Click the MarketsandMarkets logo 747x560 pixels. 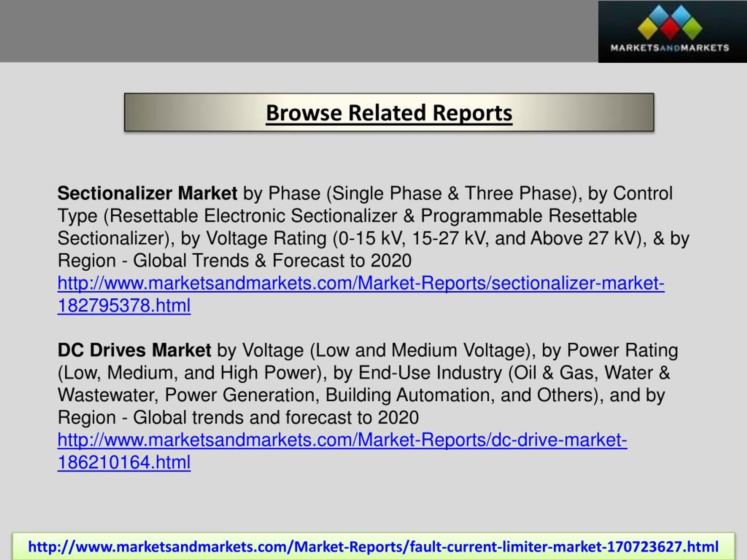point(672,32)
